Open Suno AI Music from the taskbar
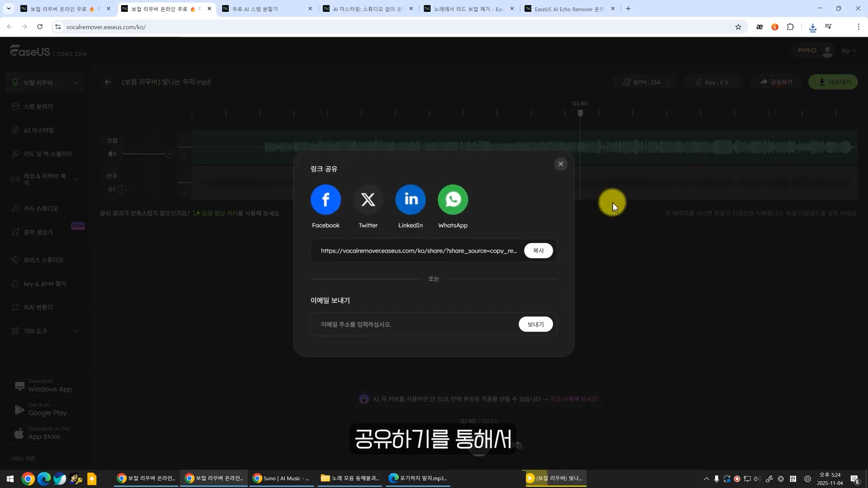This screenshot has height=488, width=868. tap(281, 479)
